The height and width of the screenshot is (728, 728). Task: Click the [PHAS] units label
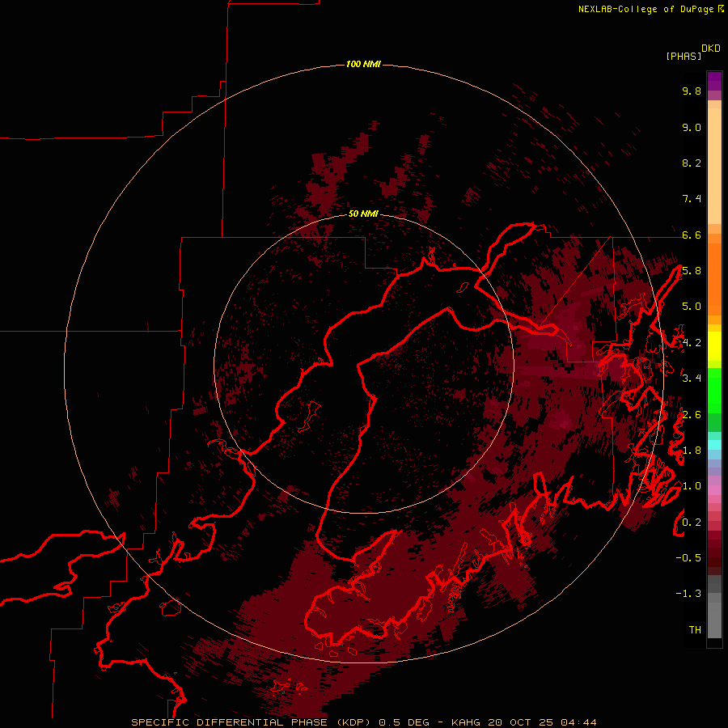684,56
